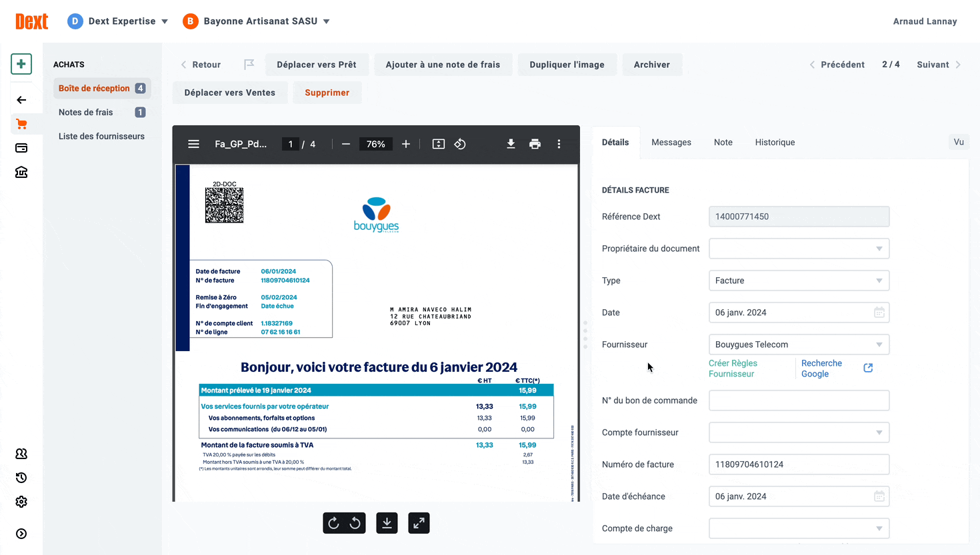This screenshot has height=555, width=980.
Task: Open the settings gear icon
Action: click(x=21, y=502)
